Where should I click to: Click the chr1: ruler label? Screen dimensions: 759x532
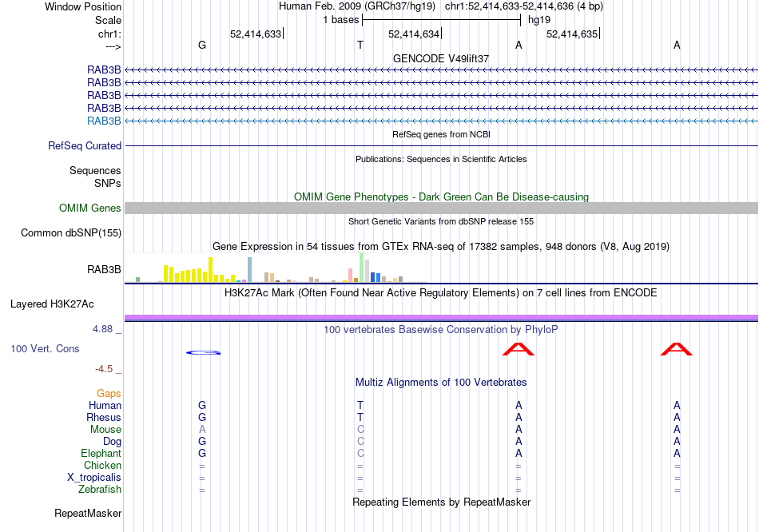coord(109,34)
